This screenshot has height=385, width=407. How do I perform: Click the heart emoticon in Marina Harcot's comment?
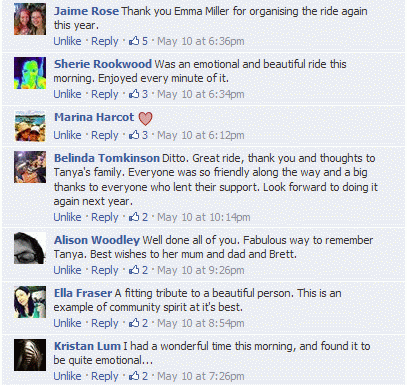145,118
